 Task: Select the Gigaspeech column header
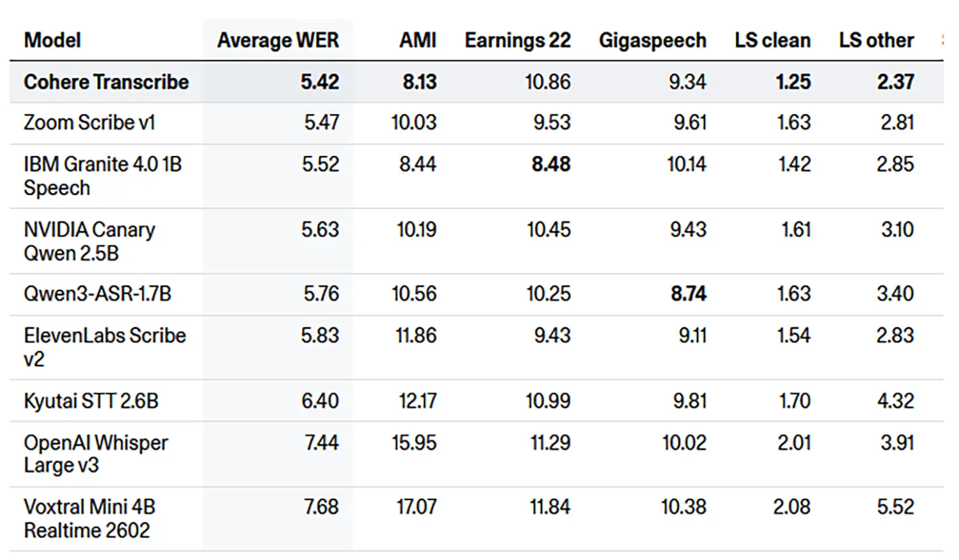point(652,40)
